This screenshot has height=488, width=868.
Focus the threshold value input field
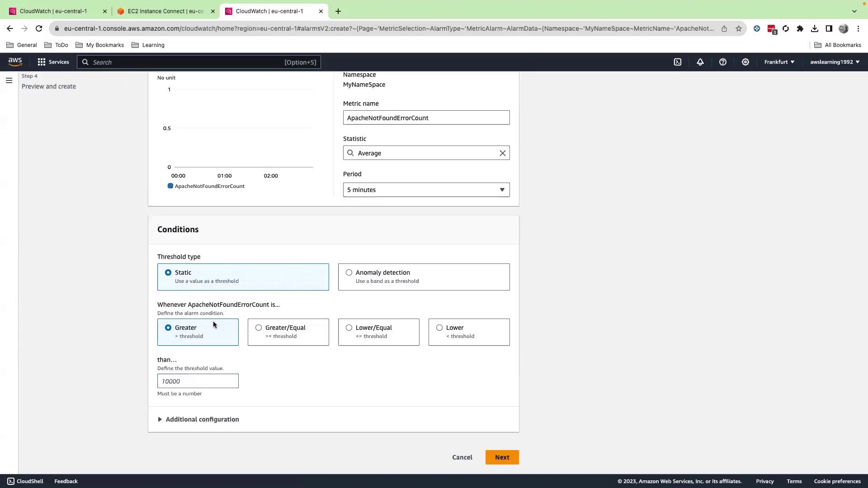coord(198,381)
